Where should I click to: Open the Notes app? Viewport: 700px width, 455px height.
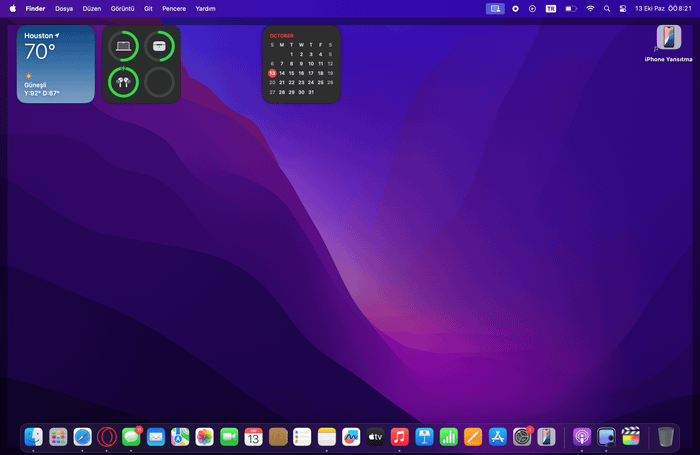tap(327, 437)
